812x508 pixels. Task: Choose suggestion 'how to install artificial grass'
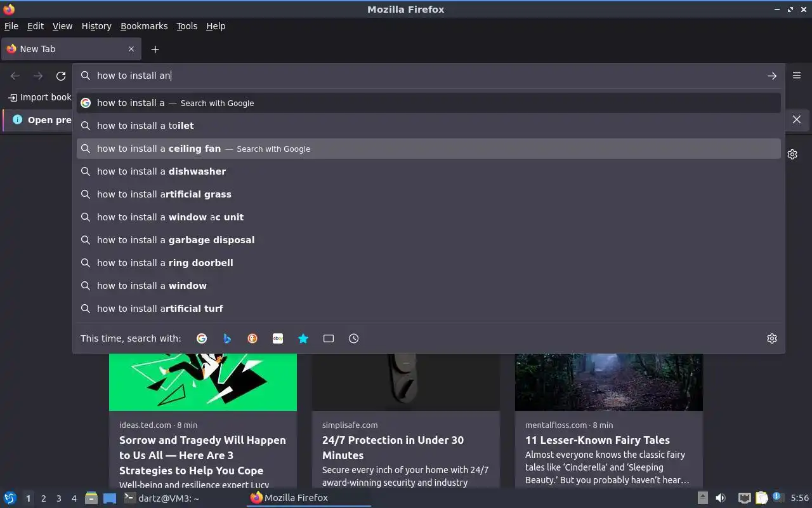click(x=429, y=194)
